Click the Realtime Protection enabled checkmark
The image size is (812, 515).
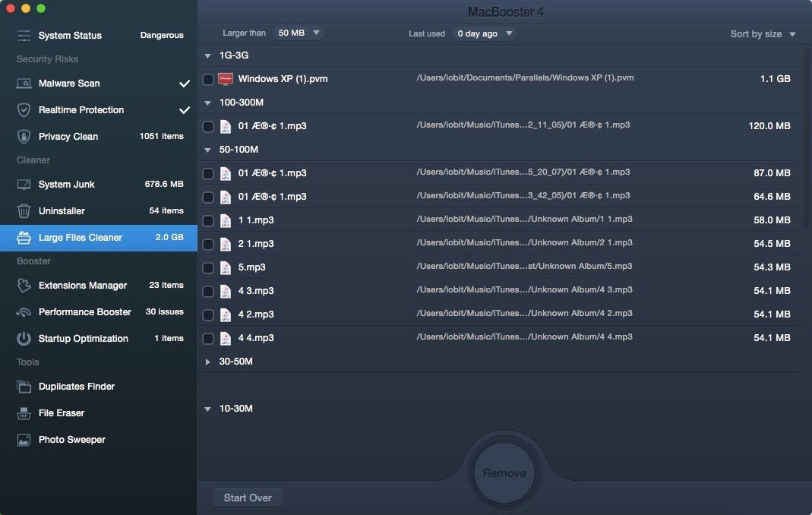click(185, 110)
